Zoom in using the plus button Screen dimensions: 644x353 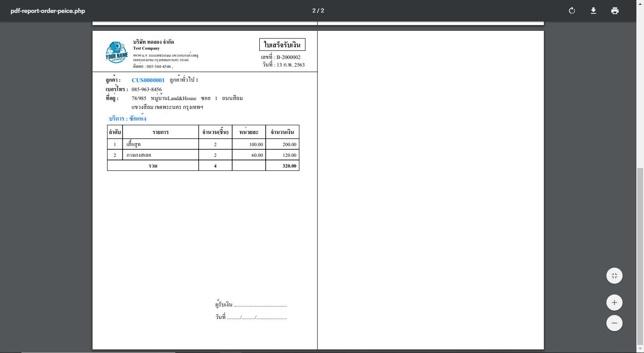coord(614,303)
